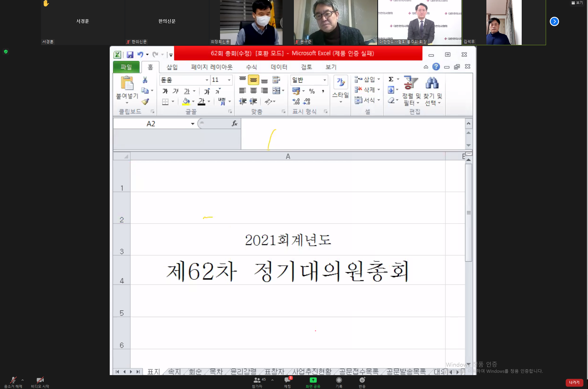Select the 목차 worksheet tab
Image resolution: width=588 pixels, height=389 pixels.
(x=216, y=372)
